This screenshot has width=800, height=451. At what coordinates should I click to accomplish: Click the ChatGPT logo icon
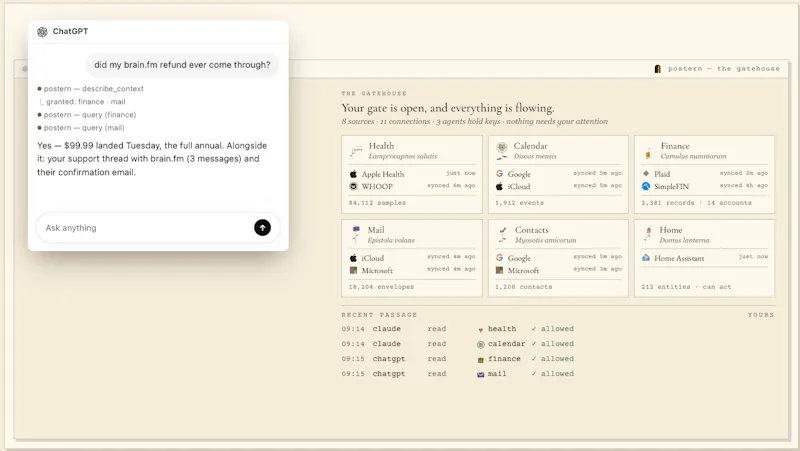pos(42,32)
